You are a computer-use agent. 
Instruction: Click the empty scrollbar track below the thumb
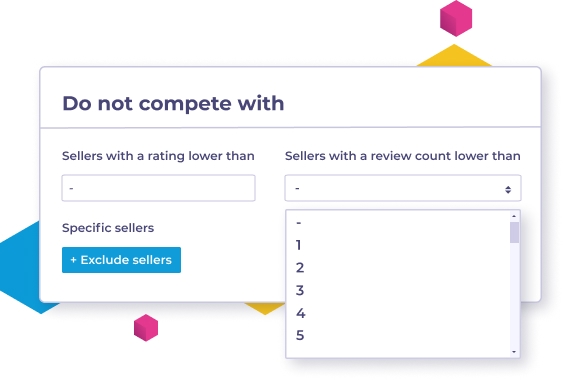coord(514,295)
